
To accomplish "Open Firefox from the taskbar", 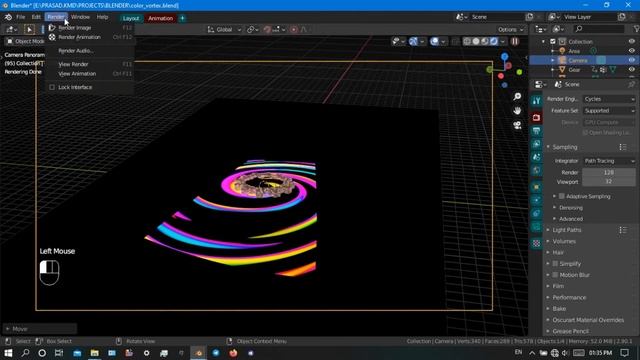I will pyautogui.click(x=233, y=353).
